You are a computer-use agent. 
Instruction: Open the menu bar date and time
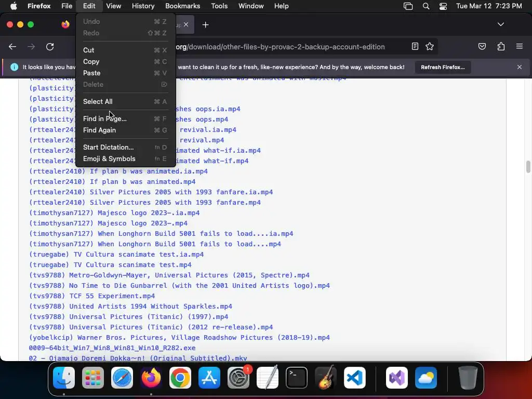tap(489, 6)
